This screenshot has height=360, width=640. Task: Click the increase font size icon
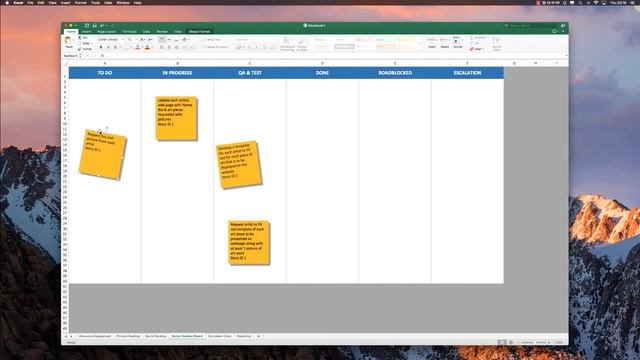coord(142,40)
